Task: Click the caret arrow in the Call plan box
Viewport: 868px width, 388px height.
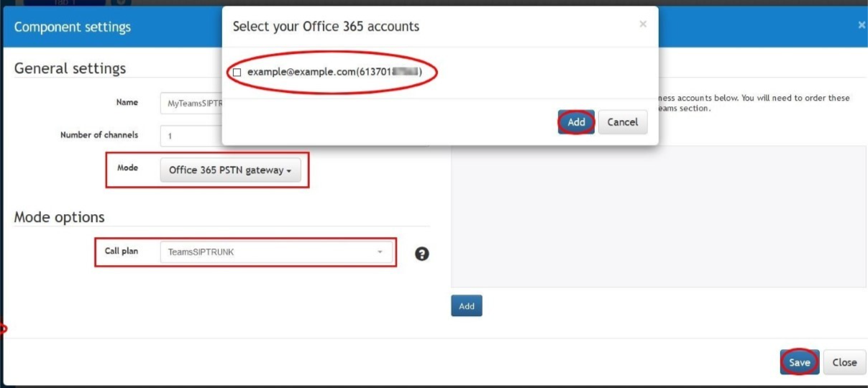Action: [x=380, y=252]
